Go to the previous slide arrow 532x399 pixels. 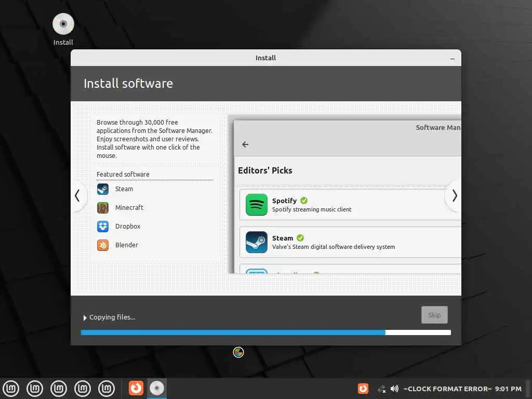tap(77, 196)
